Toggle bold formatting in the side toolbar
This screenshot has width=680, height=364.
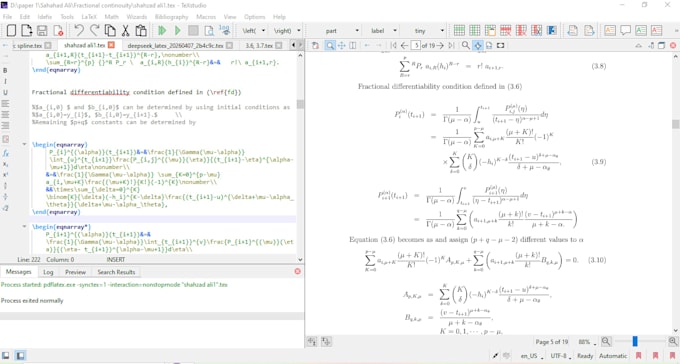5,70
